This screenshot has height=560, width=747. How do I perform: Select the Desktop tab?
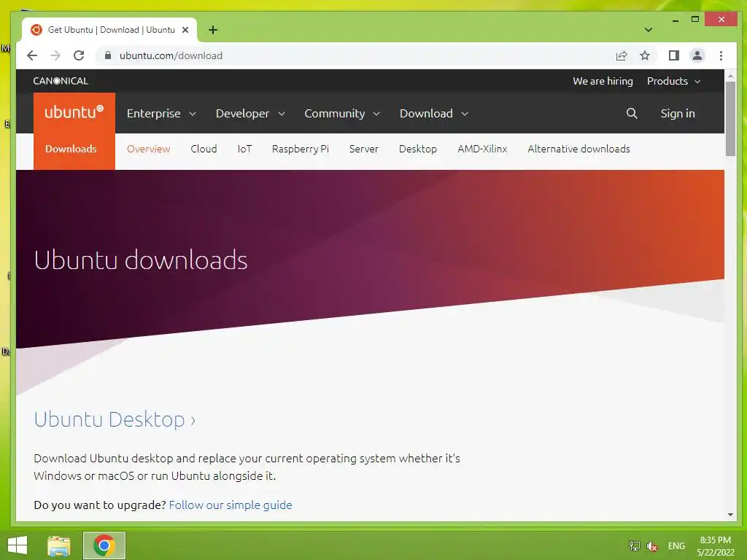[418, 149]
